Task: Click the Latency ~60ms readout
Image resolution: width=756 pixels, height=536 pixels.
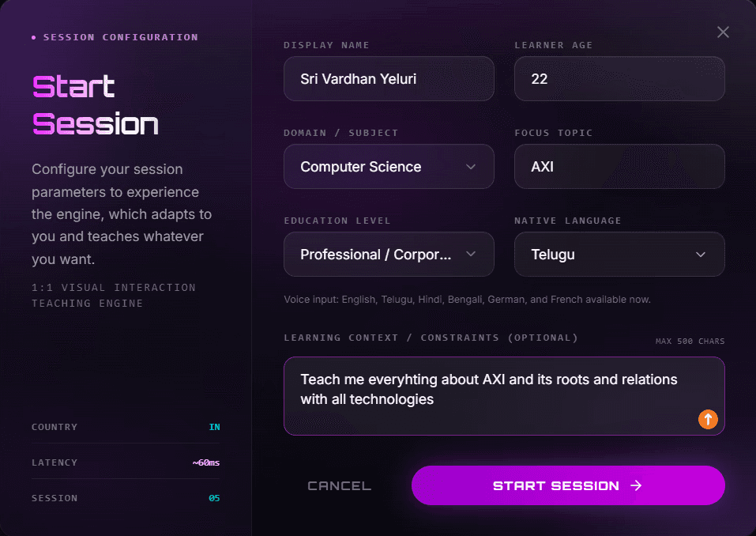Action: [x=205, y=462]
